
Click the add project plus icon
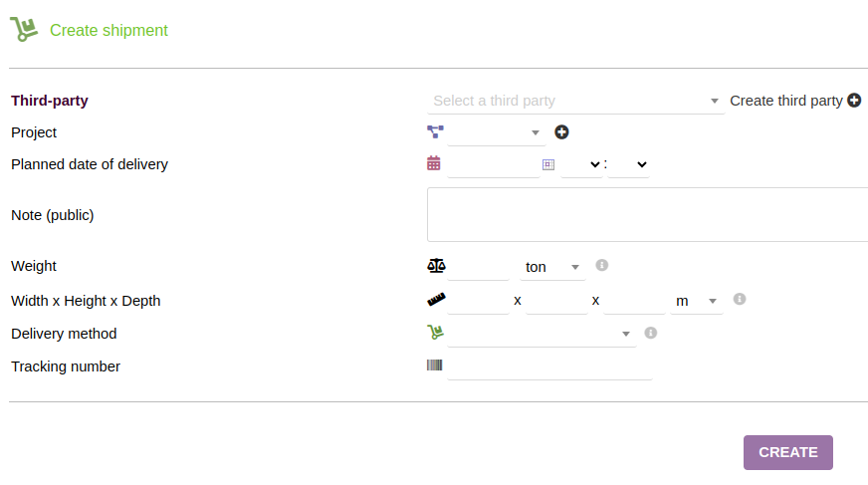[x=561, y=132]
